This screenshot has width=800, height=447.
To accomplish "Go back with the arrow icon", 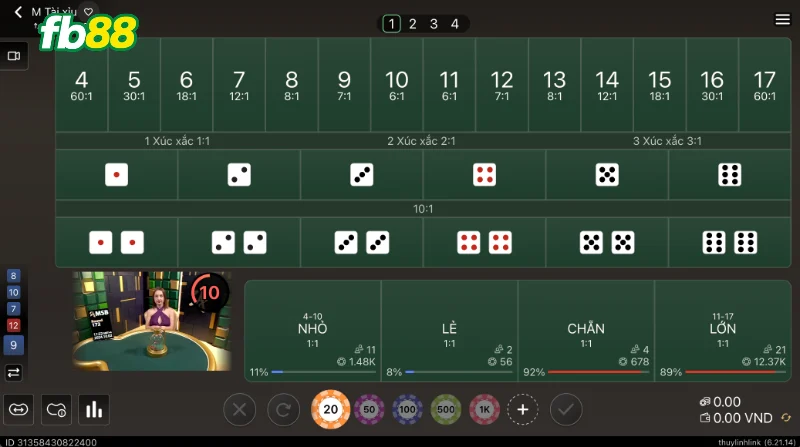I will click(18, 12).
